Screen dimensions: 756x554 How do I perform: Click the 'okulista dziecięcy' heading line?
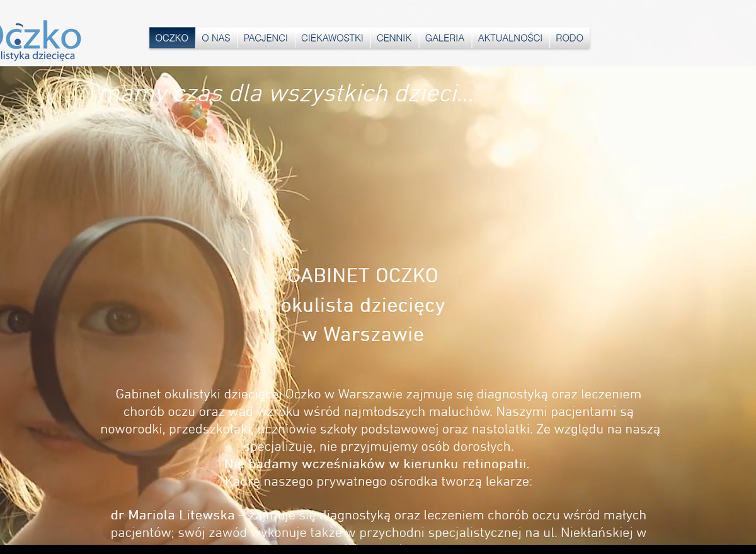click(x=363, y=306)
